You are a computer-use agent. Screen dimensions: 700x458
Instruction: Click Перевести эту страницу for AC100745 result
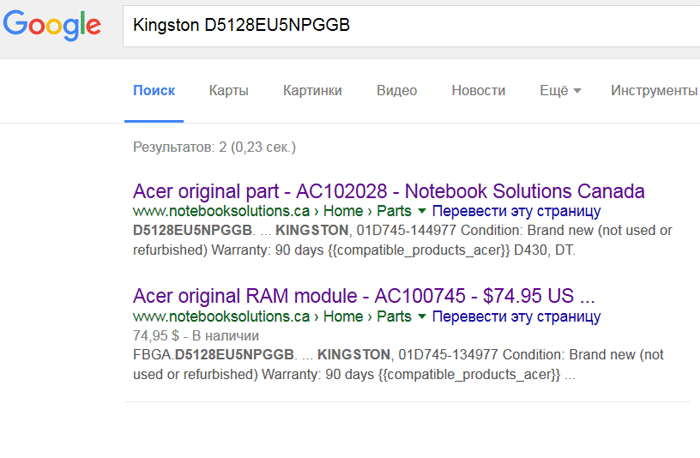click(517, 316)
